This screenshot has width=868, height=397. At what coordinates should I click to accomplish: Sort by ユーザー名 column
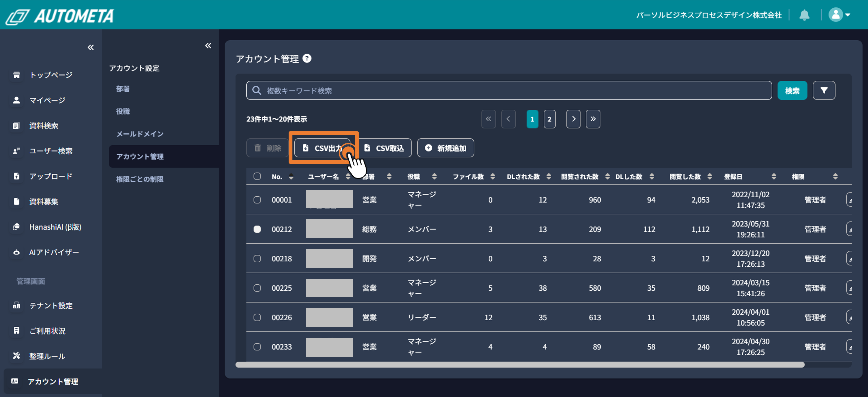tap(348, 177)
